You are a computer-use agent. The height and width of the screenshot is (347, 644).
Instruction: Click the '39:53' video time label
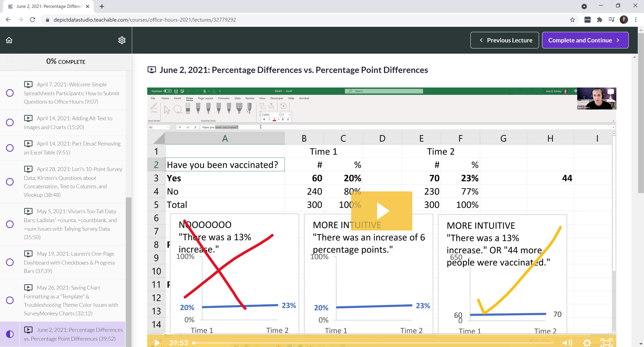click(178, 343)
